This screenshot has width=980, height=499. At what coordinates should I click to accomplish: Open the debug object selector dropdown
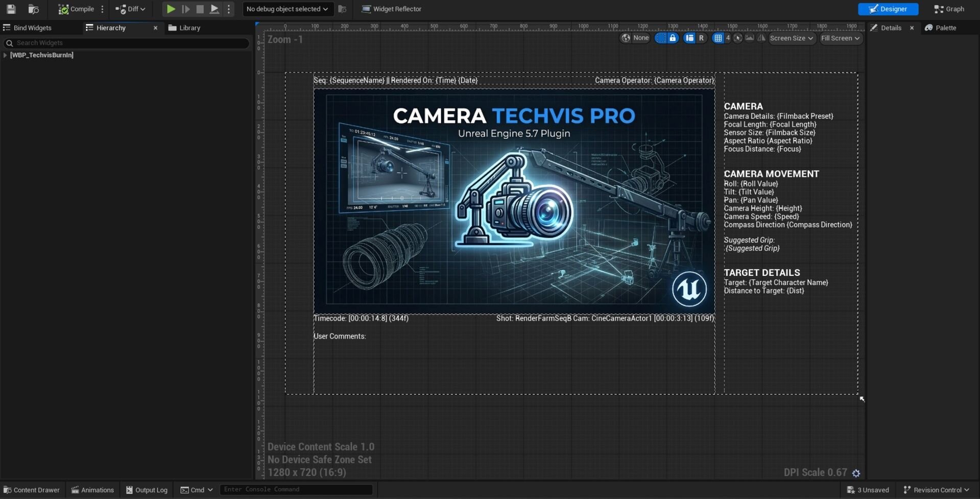(x=287, y=9)
